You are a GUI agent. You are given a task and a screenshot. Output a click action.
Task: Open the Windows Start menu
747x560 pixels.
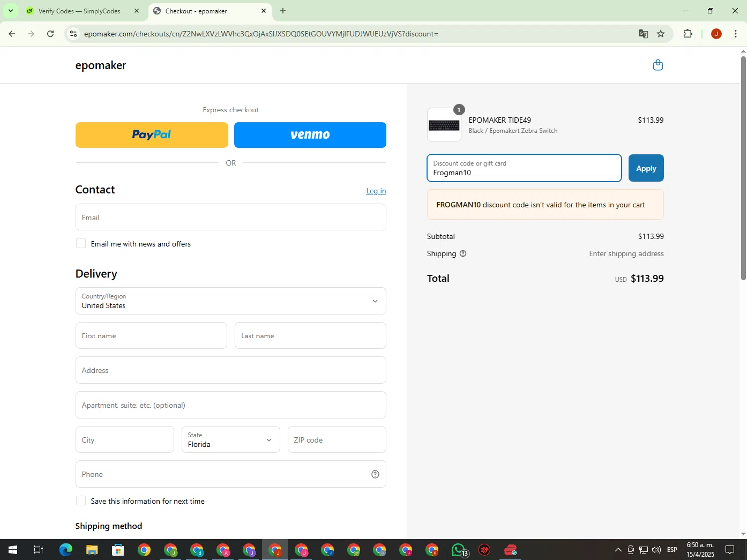point(13,550)
